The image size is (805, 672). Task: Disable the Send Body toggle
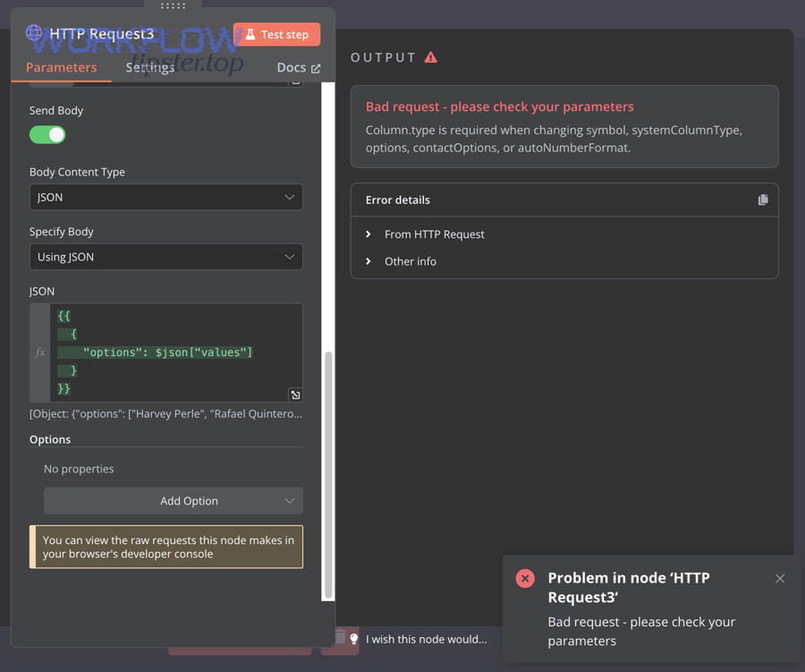[47, 133]
